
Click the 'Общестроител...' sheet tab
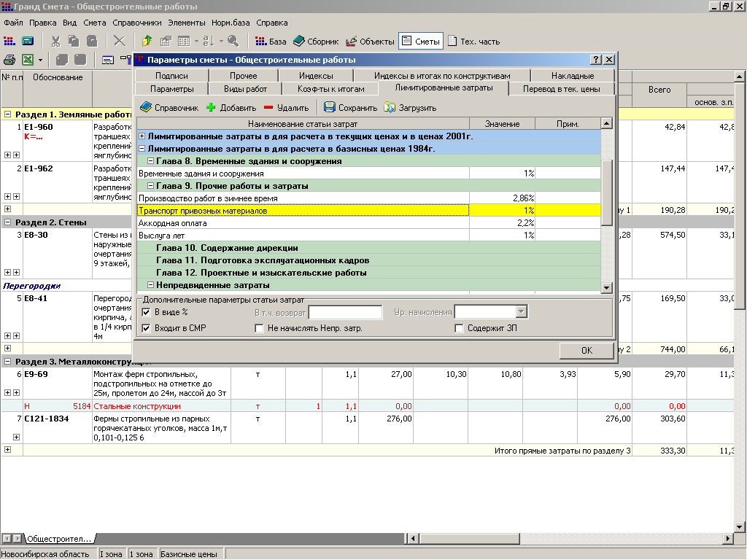(58, 539)
